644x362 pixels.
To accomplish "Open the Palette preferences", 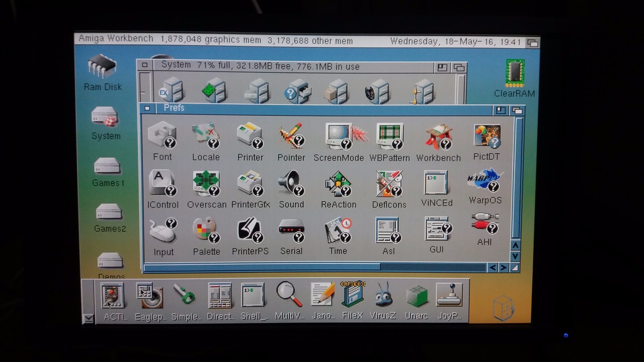I will click(206, 230).
